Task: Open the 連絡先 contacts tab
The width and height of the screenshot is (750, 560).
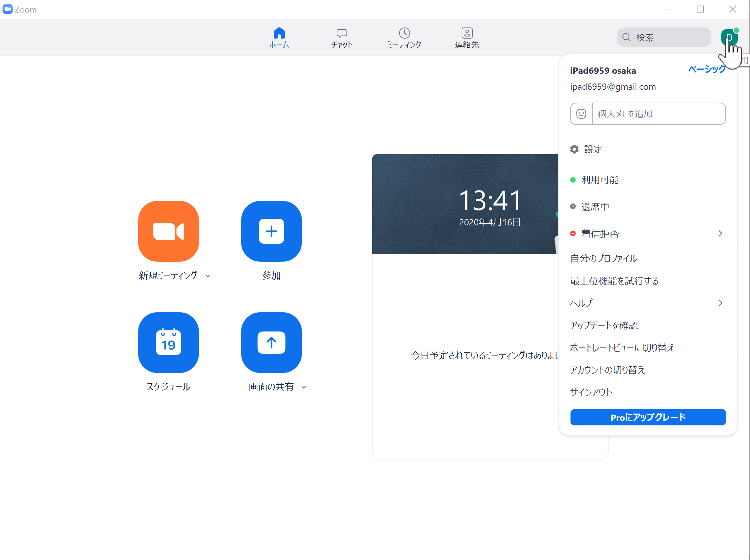Action: [x=467, y=38]
